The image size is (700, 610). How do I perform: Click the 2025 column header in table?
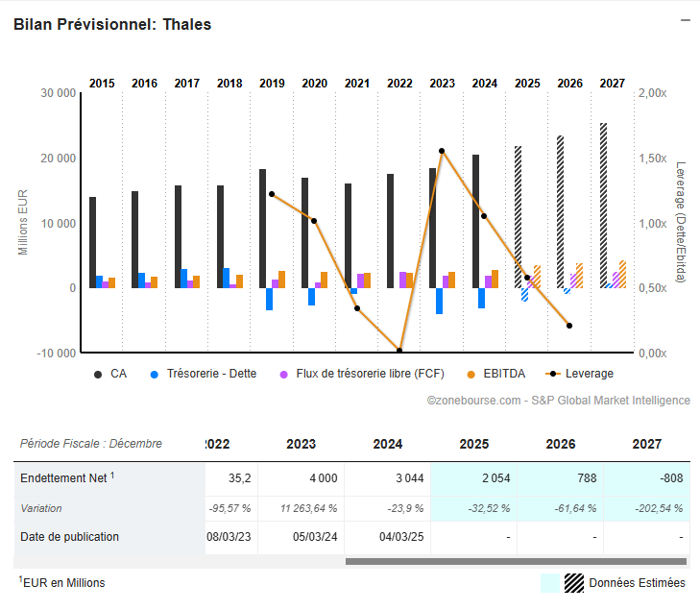(474, 445)
